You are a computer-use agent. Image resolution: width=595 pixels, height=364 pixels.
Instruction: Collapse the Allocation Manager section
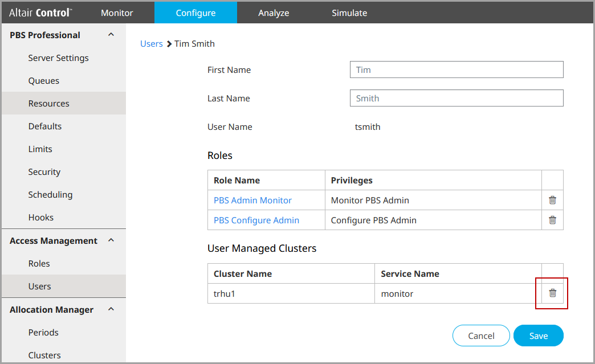[x=111, y=309]
